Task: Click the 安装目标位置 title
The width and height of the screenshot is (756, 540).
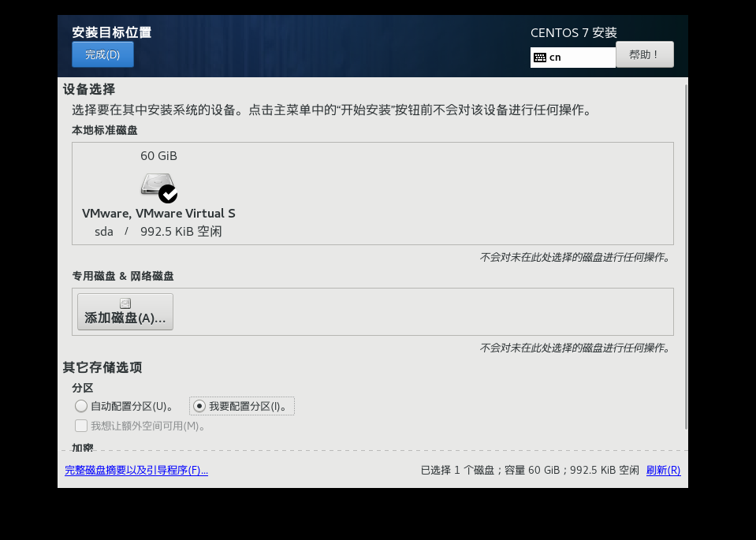Action: 112,32
